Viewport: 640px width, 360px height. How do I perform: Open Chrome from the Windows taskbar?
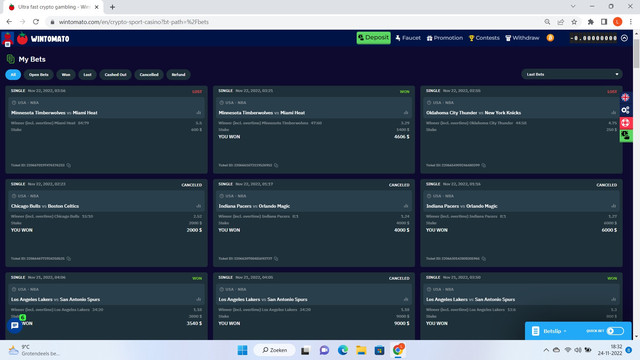point(398,350)
